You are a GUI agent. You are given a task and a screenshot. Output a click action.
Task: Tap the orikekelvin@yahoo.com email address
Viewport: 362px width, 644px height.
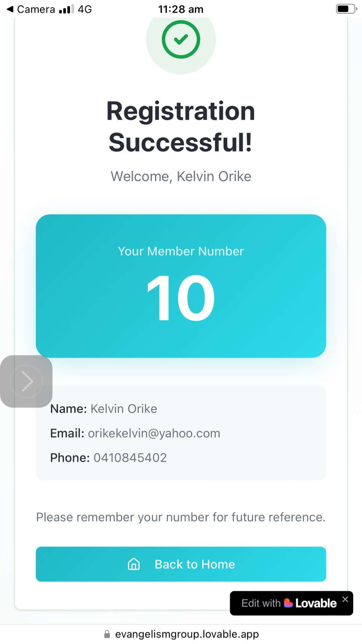[x=154, y=433]
